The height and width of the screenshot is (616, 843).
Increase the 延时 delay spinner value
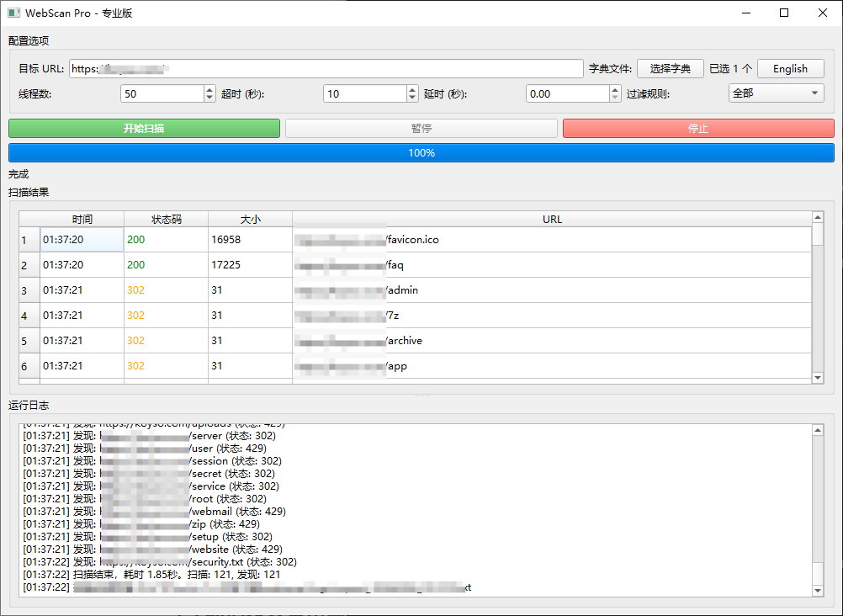615,89
